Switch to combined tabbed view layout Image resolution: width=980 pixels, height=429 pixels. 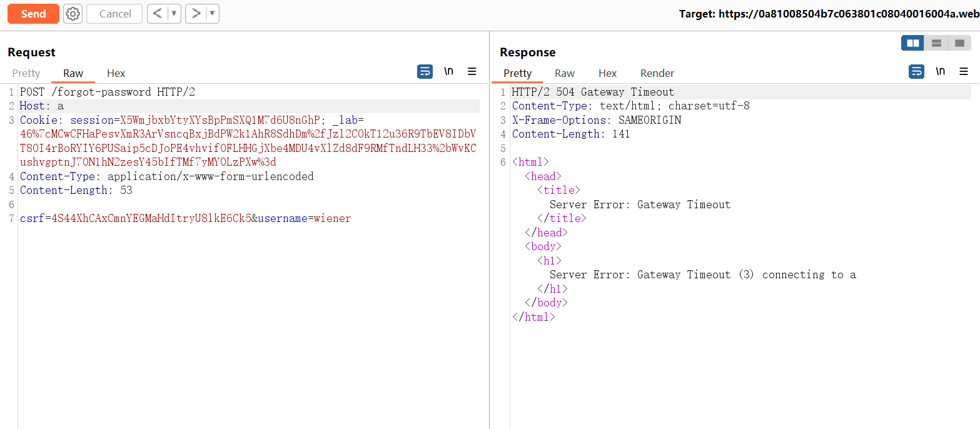[959, 43]
